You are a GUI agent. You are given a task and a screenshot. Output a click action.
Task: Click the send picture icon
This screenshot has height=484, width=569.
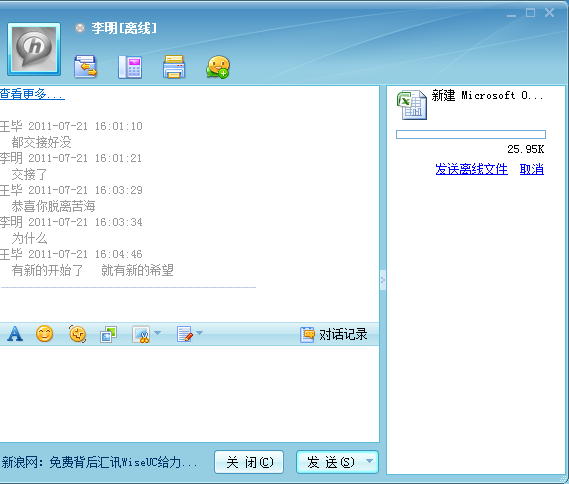(109, 334)
